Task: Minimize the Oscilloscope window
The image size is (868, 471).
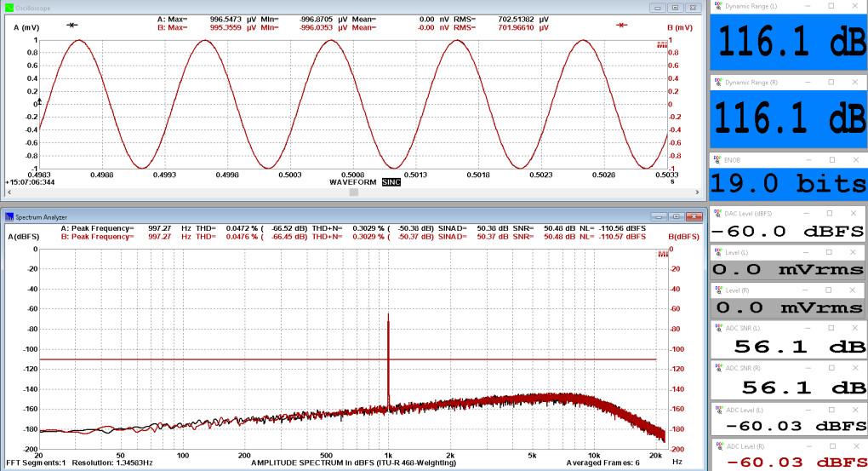Action: pos(659,7)
